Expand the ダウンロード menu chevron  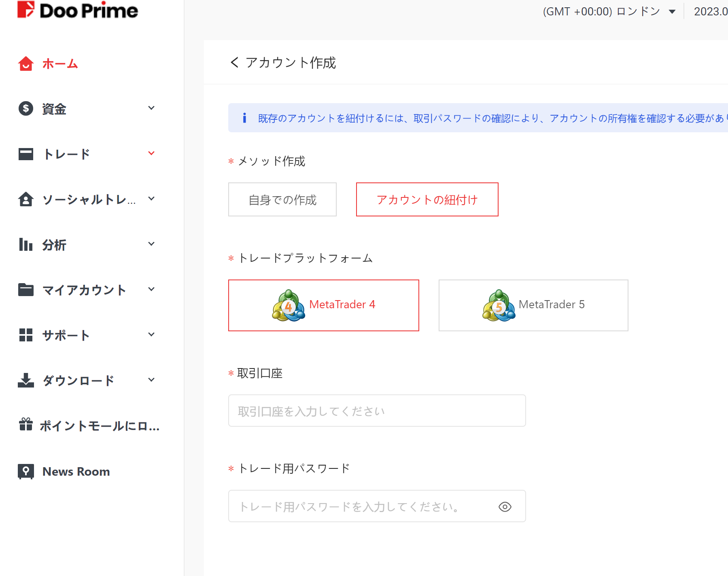coord(151,380)
